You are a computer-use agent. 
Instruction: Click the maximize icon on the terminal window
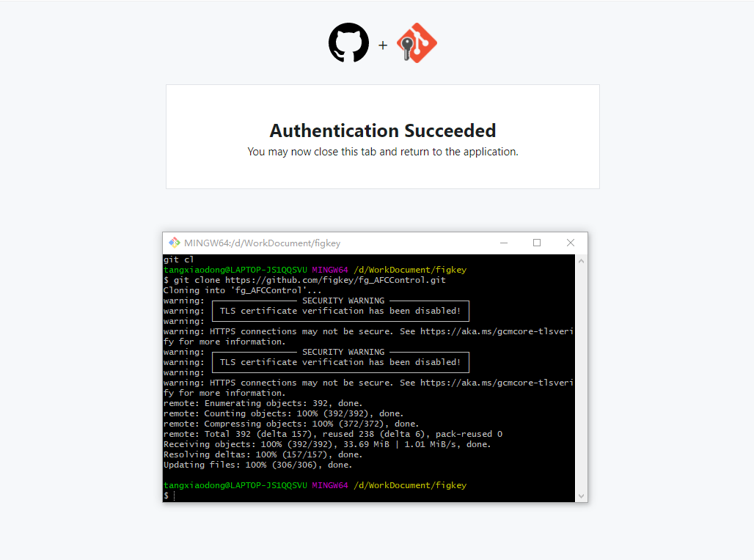pyautogui.click(x=536, y=242)
